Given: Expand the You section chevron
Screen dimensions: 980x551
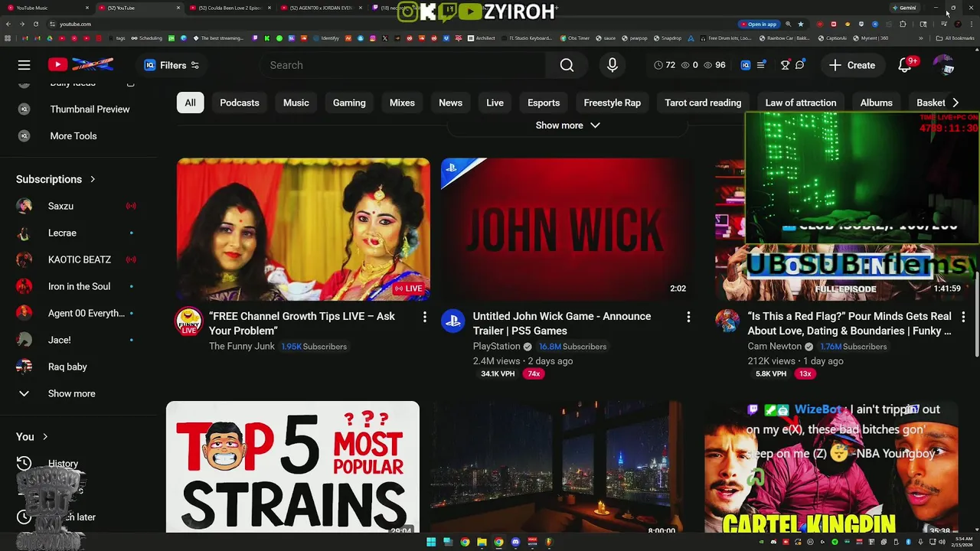Looking at the screenshot, I should 45,437.
